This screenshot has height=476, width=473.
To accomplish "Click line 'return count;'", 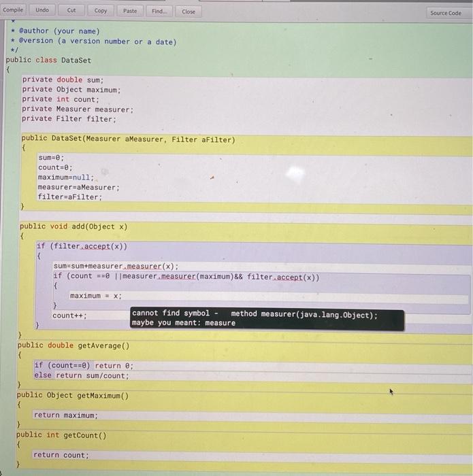I will click(x=61, y=455).
